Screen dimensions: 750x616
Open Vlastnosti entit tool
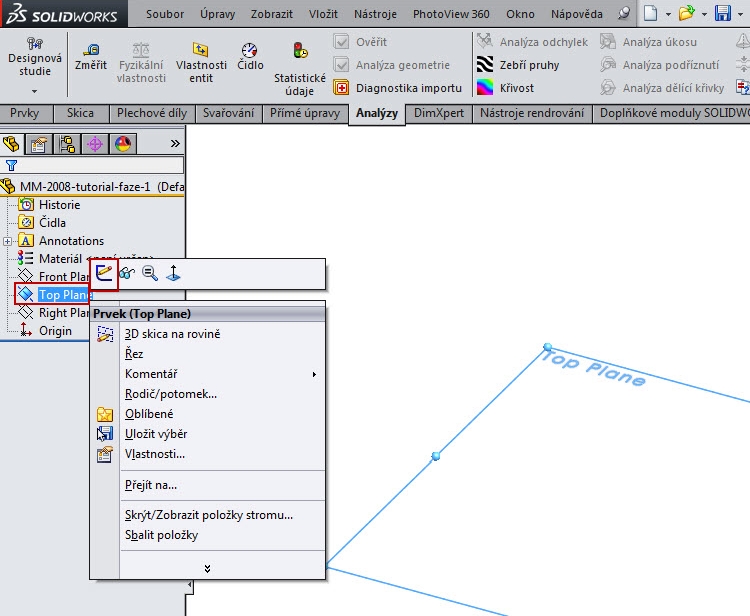201,63
